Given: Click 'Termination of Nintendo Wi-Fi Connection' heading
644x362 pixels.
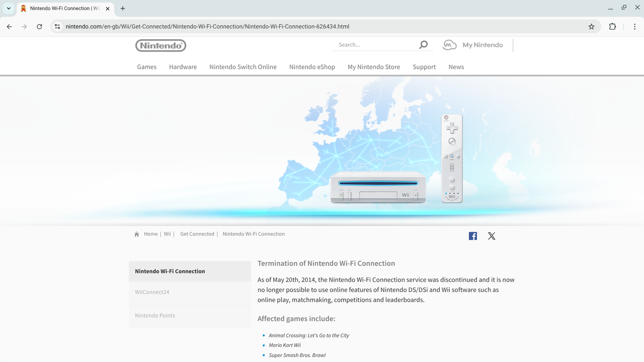Looking at the screenshot, I should [x=326, y=263].
